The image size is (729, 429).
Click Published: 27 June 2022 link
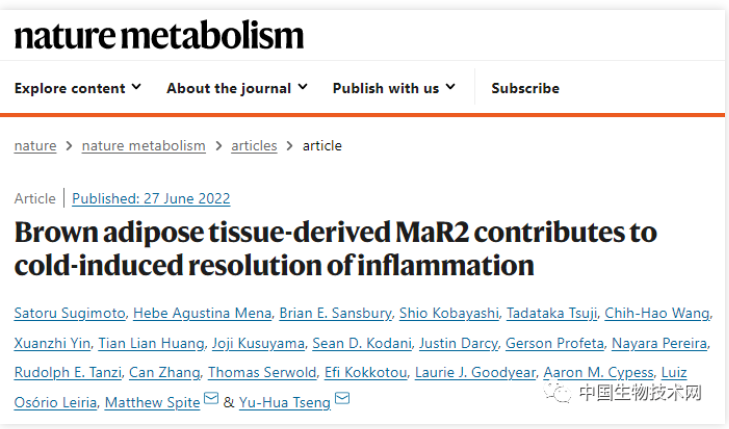pyautogui.click(x=151, y=198)
